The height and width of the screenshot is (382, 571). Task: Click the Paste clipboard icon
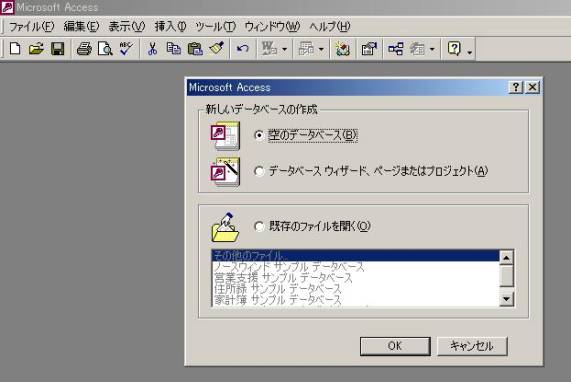click(195, 48)
